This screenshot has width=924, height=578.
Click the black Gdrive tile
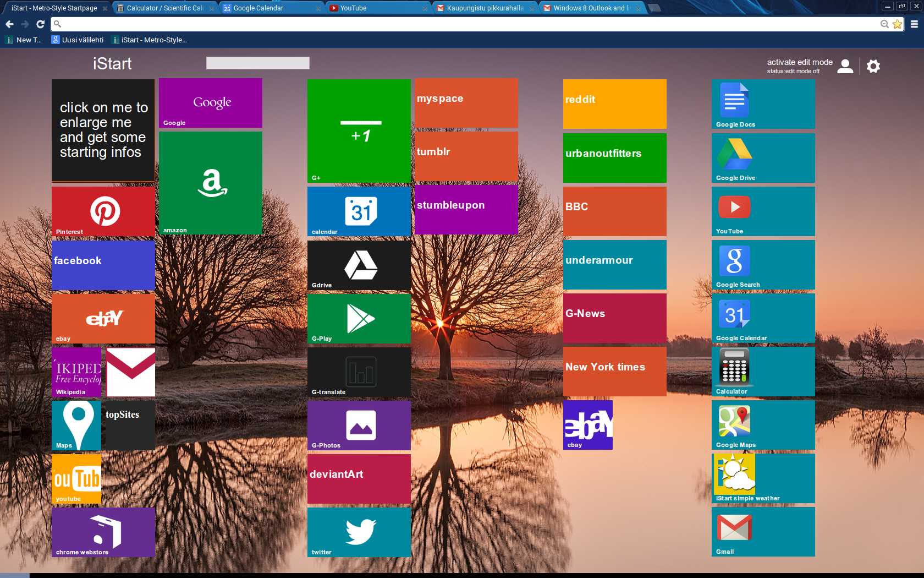point(359,265)
